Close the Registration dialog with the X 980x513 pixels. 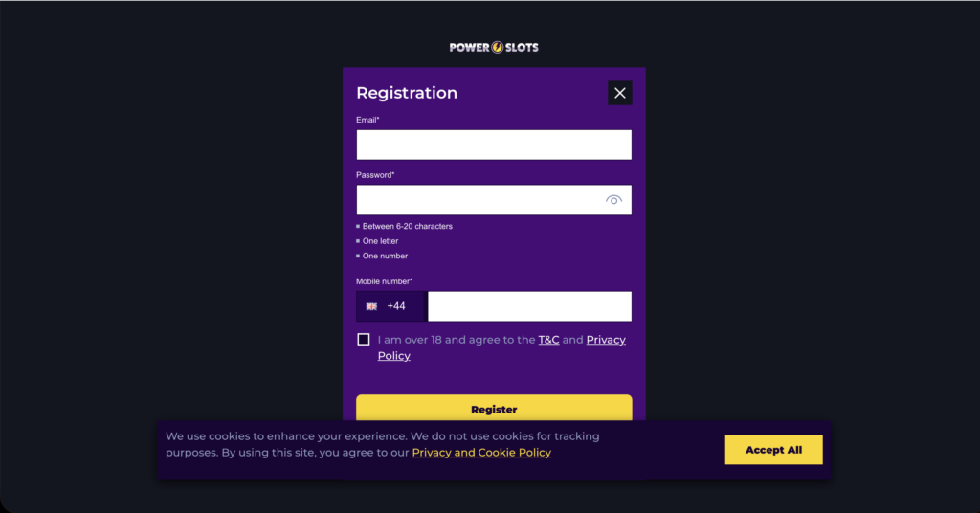(x=620, y=93)
